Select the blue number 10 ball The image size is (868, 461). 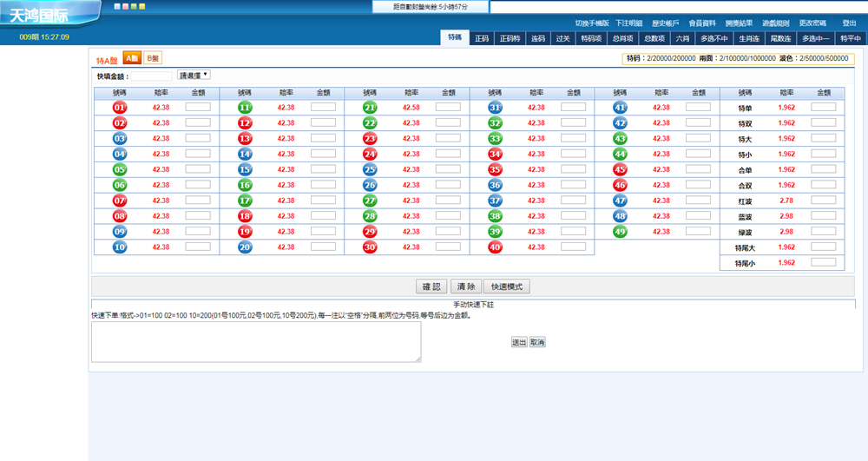pos(120,247)
